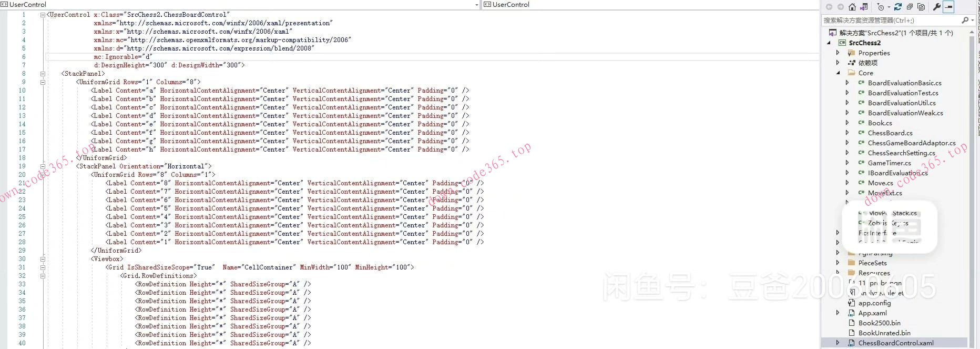This screenshot has height=349, width=980.
Task: Click the search magnifier in Solution Explorer
Action: click(965, 20)
